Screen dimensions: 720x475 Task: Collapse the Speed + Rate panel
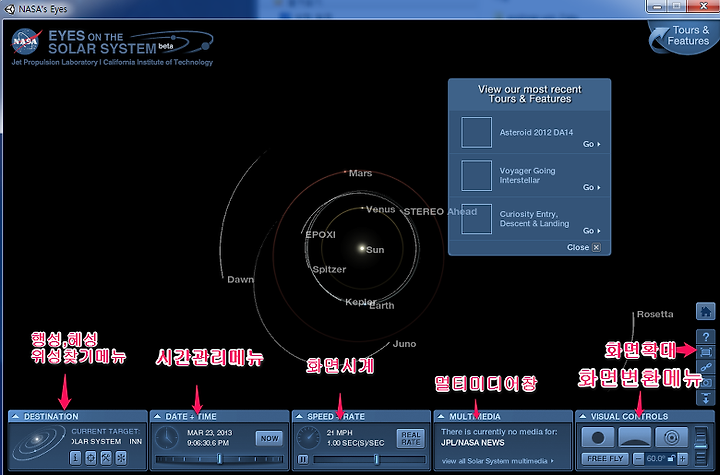(x=299, y=416)
